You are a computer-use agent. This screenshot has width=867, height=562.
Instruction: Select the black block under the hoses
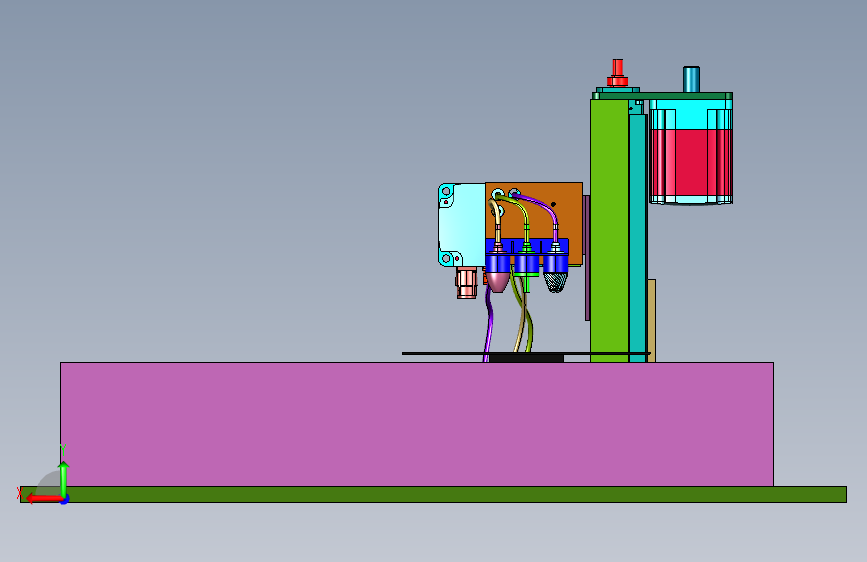click(526, 358)
